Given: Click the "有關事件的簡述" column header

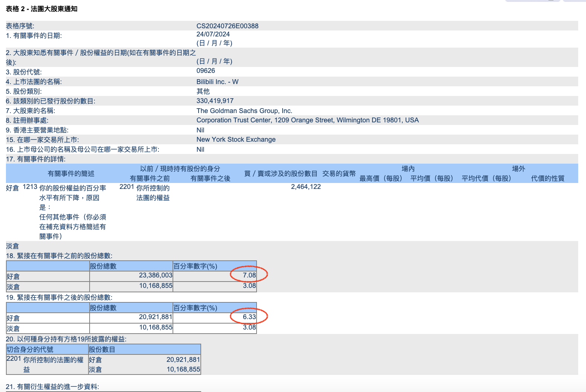Looking at the screenshot, I should [71, 174].
